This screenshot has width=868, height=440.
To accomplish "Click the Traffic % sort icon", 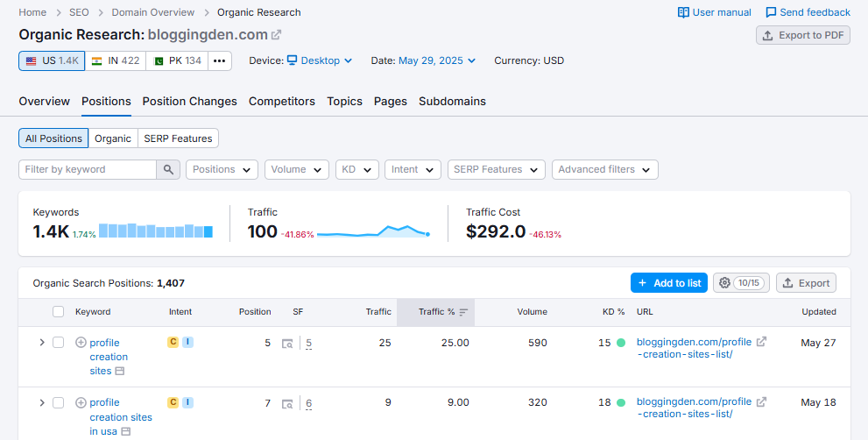I will click(463, 312).
